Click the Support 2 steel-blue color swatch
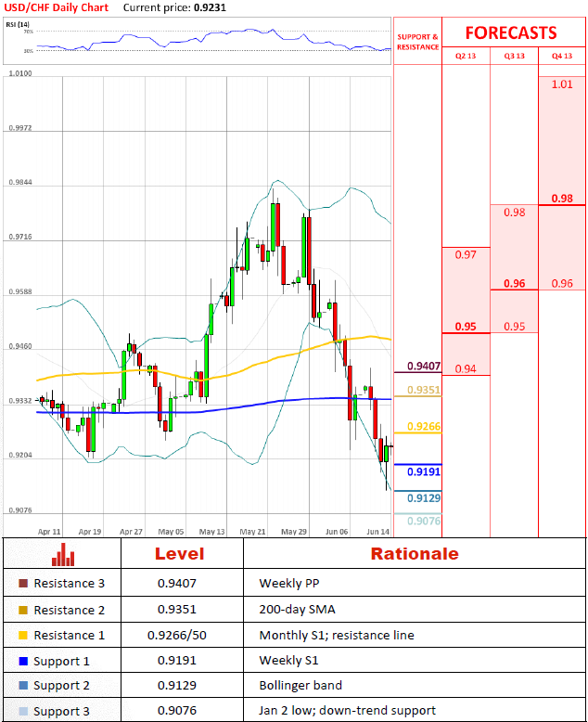588x722 pixels. tap(23, 685)
